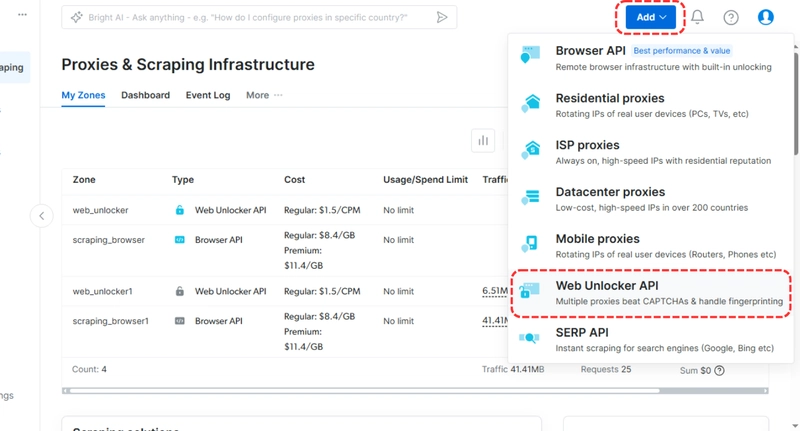Open the web_unlocker1 zone
800x431 pixels.
[x=103, y=291]
